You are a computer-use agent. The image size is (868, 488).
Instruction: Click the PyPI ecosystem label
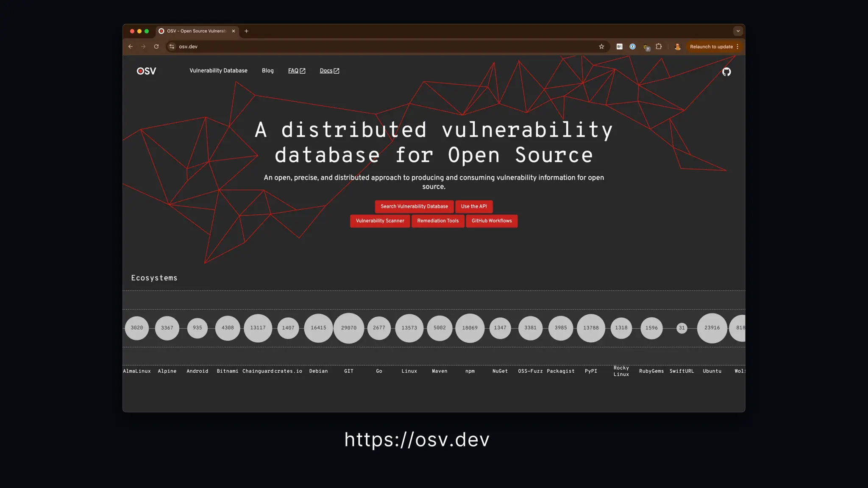(x=591, y=371)
